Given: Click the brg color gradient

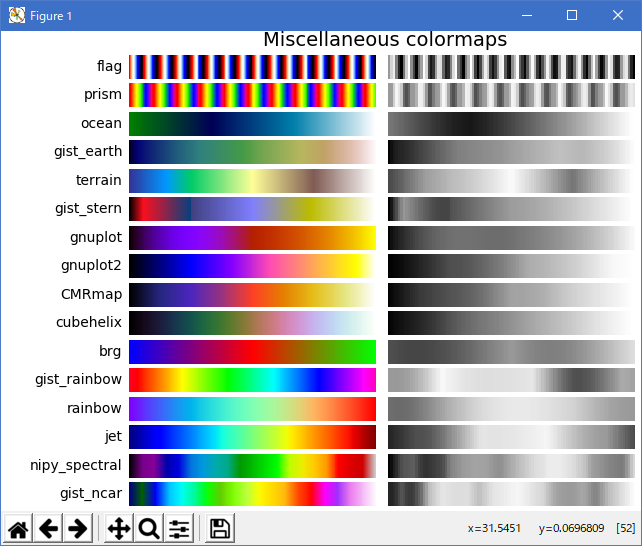Looking at the screenshot, I should pos(253,352).
